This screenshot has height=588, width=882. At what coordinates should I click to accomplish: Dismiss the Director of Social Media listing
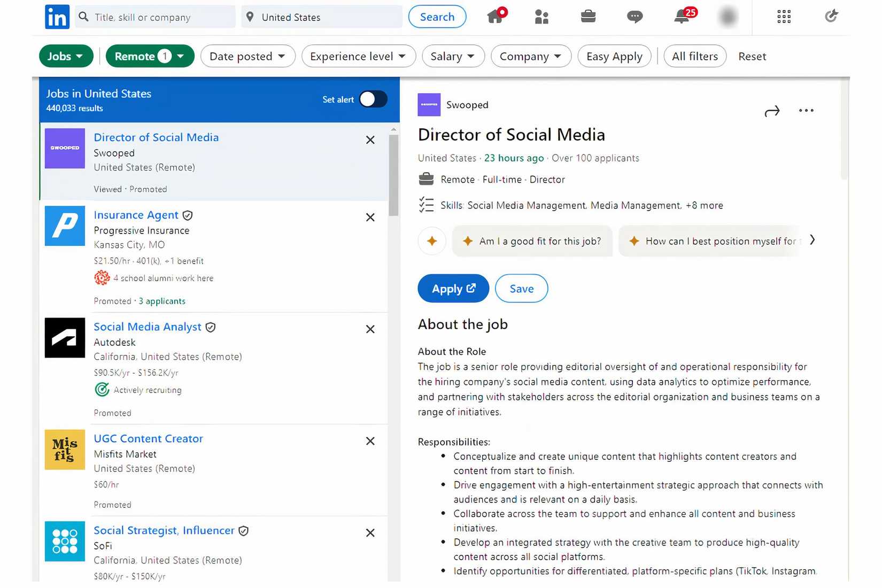pyautogui.click(x=370, y=140)
